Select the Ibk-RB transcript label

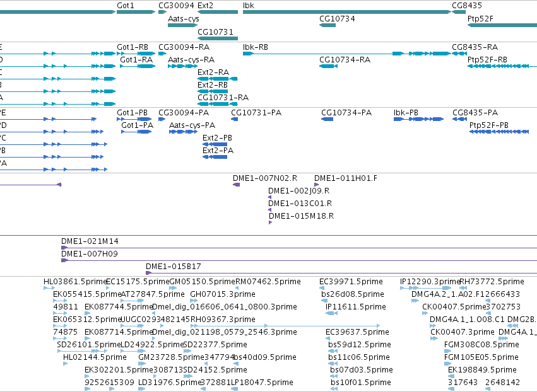tap(256, 47)
